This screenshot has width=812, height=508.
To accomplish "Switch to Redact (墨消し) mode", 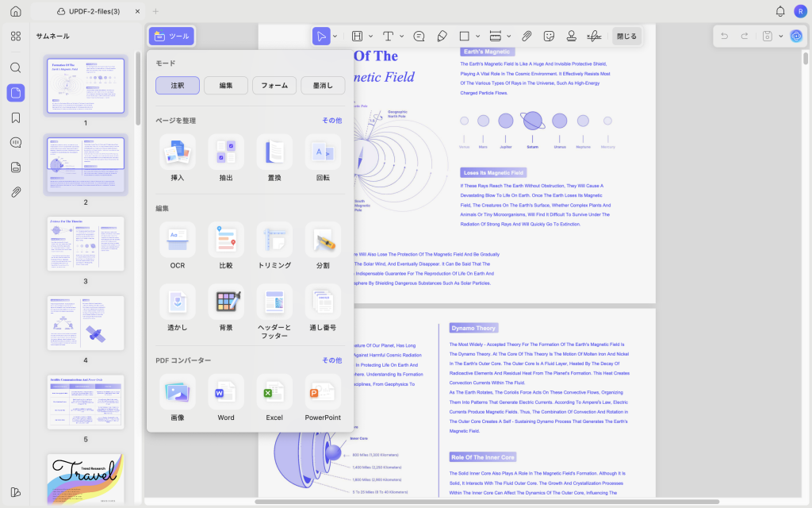I will pos(323,86).
